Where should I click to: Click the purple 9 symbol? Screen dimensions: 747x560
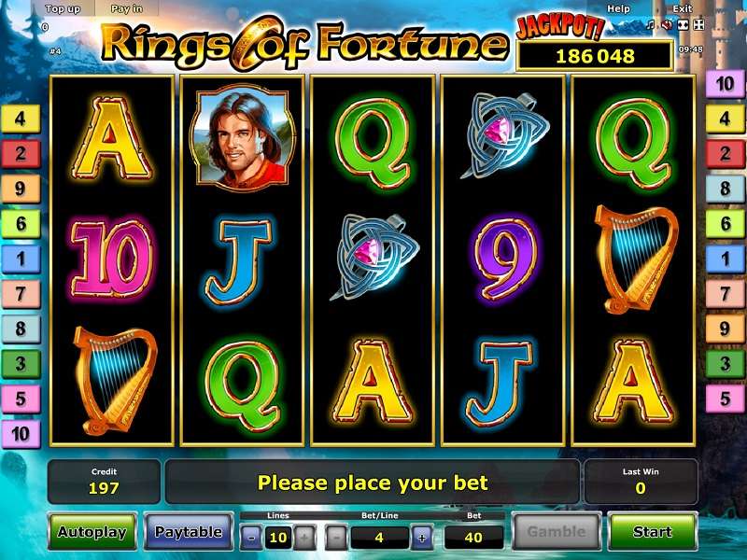504,258
